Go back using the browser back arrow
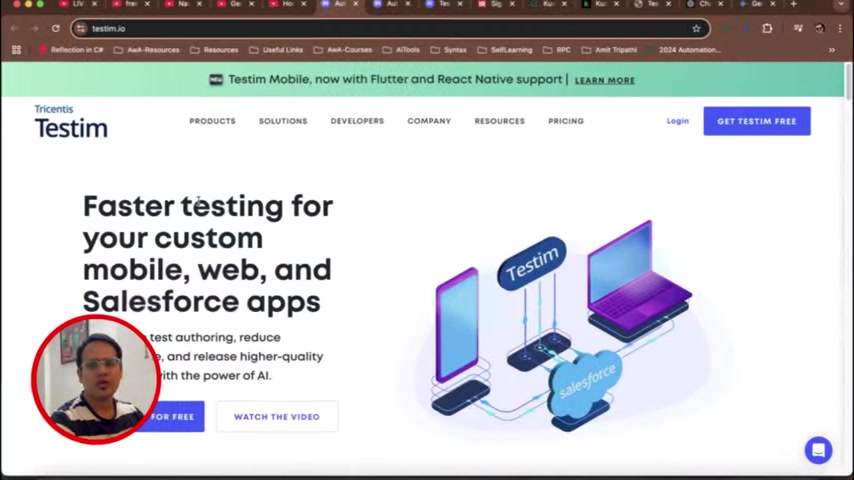This screenshot has height=480, width=854. click(x=15, y=28)
